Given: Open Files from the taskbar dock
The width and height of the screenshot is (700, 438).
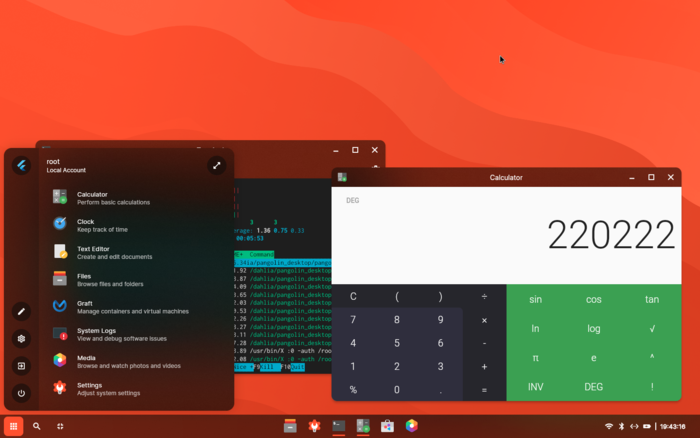Looking at the screenshot, I should click(290, 426).
